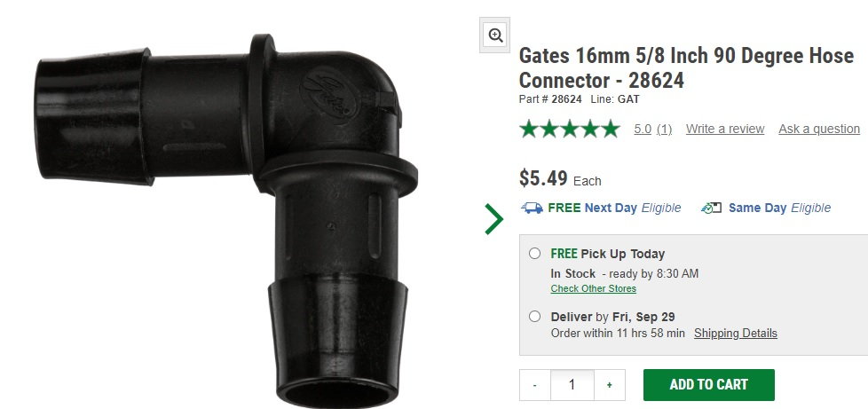
Task: Click the green next-image chevron arrow
Action: [493, 219]
